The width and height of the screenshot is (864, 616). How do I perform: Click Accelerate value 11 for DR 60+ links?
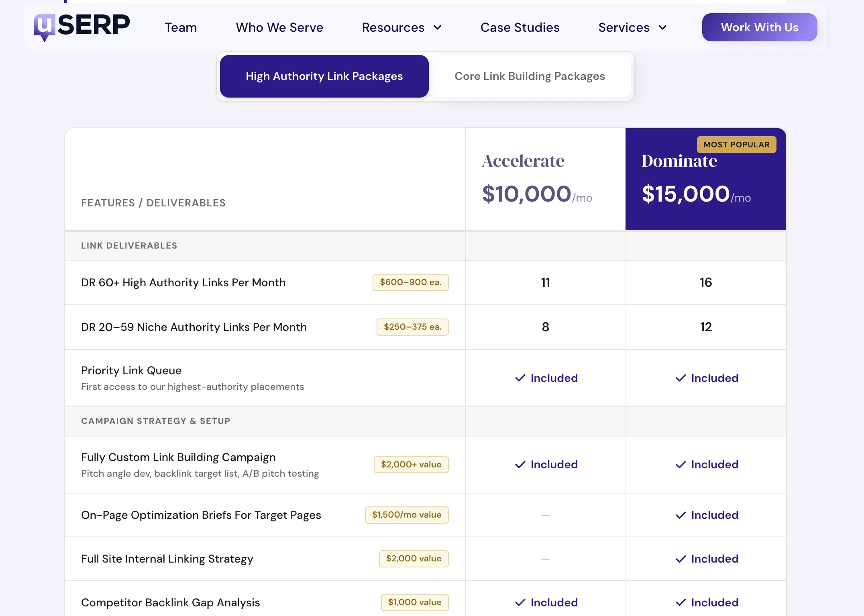(x=545, y=282)
